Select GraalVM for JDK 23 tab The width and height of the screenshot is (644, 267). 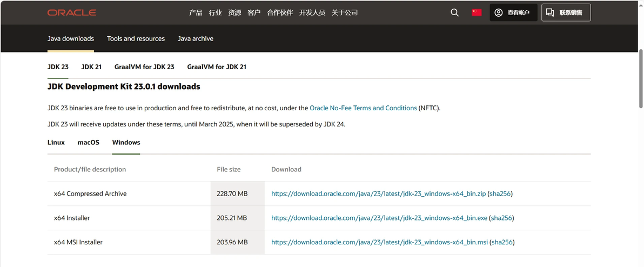click(x=144, y=67)
